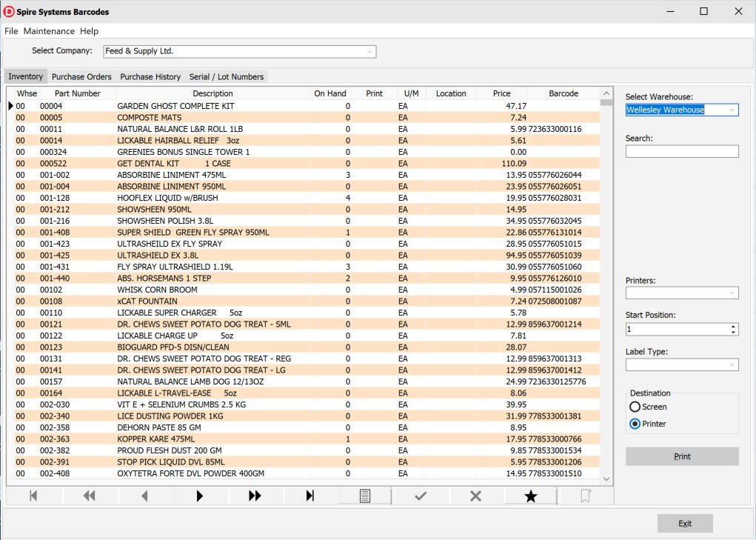Click the list/page document icon
The height and width of the screenshot is (540, 756).
tap(365, 496)
